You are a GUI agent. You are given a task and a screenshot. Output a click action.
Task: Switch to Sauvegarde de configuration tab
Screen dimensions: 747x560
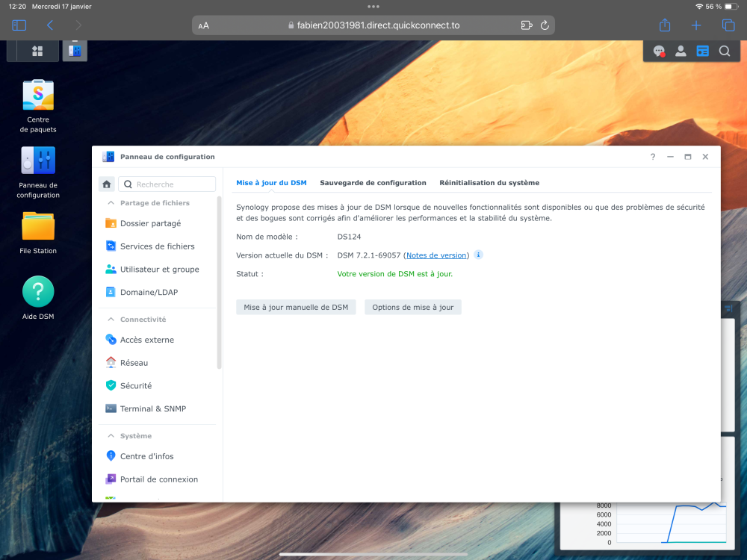pos(373,183)
